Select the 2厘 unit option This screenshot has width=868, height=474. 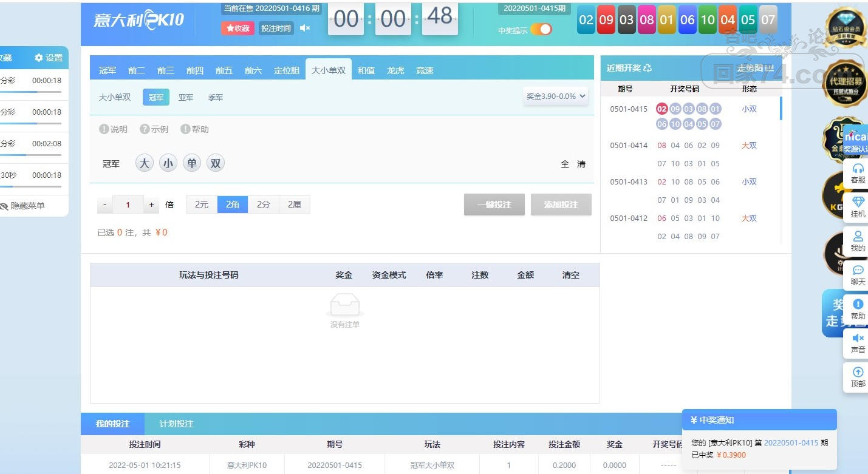pos(295,205)
